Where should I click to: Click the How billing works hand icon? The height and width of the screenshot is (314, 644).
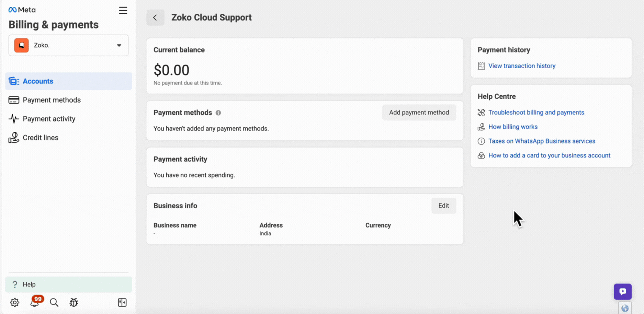[x=481, y=127]
